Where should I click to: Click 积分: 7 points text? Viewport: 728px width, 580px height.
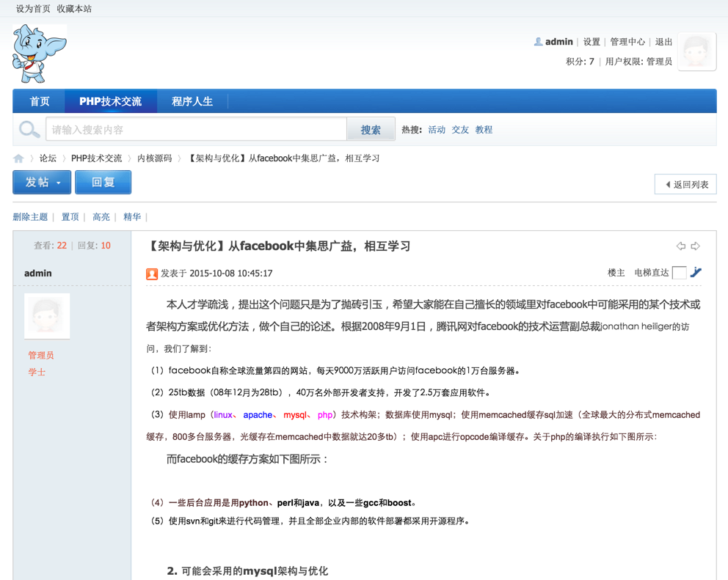[x=580, y=62]
